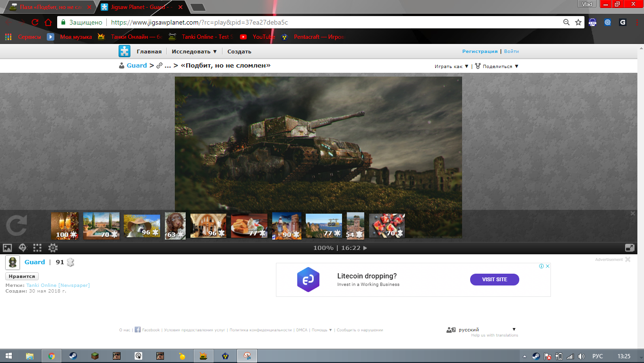This screenshot has height=363, width=644.
Task: Open the Играть как dropdown
Action: coord(451,67)
